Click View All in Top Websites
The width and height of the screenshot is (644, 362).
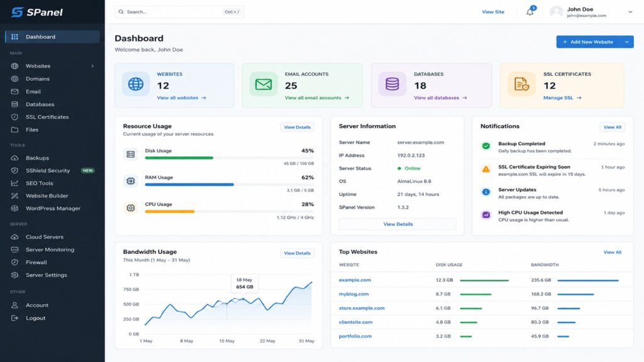(x=613, y=252)
